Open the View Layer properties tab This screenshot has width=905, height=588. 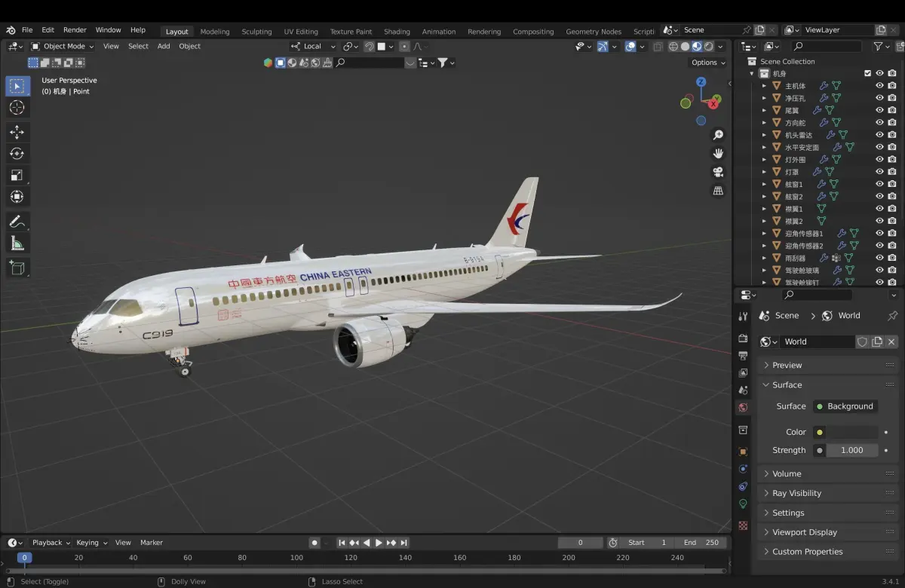pos(743,373)
